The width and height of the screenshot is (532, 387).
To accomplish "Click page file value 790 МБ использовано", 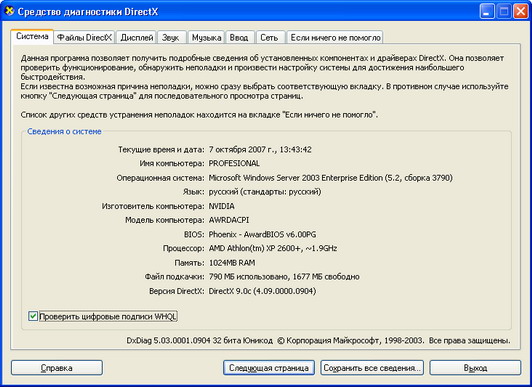I will click(x=249, y=277).
